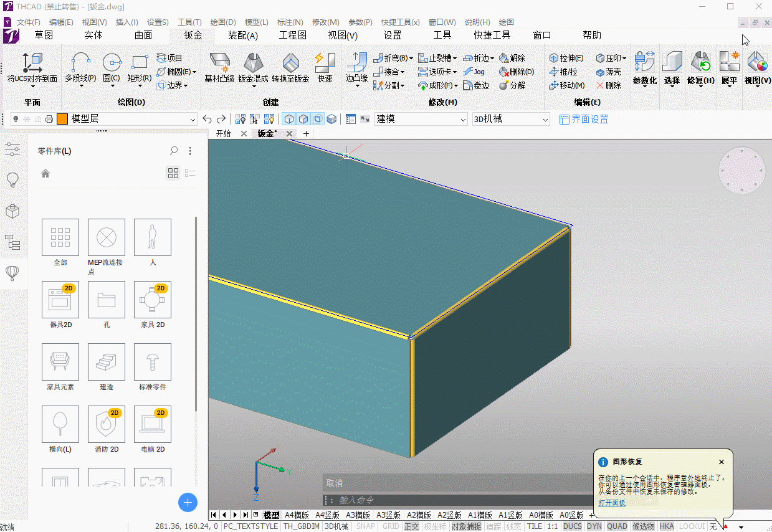Click the 界面设置 button

tap(584, 119)
